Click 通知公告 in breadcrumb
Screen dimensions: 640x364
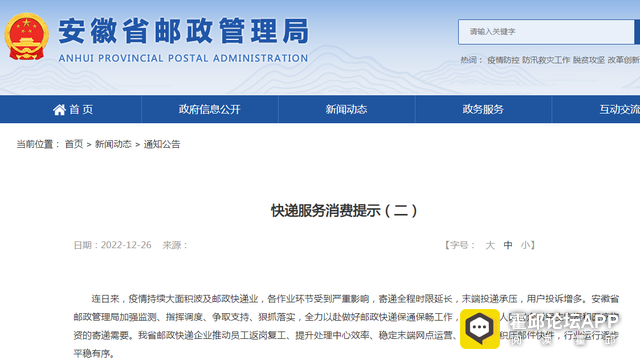162,144
